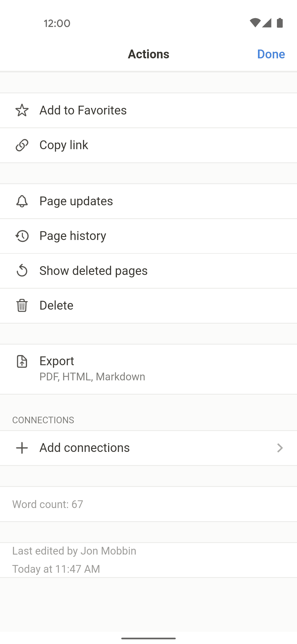Image resolution: width=297 pixels, height=644 pixels.
Task: Tap the bell icon for page updates
Action: pos(22,201)
